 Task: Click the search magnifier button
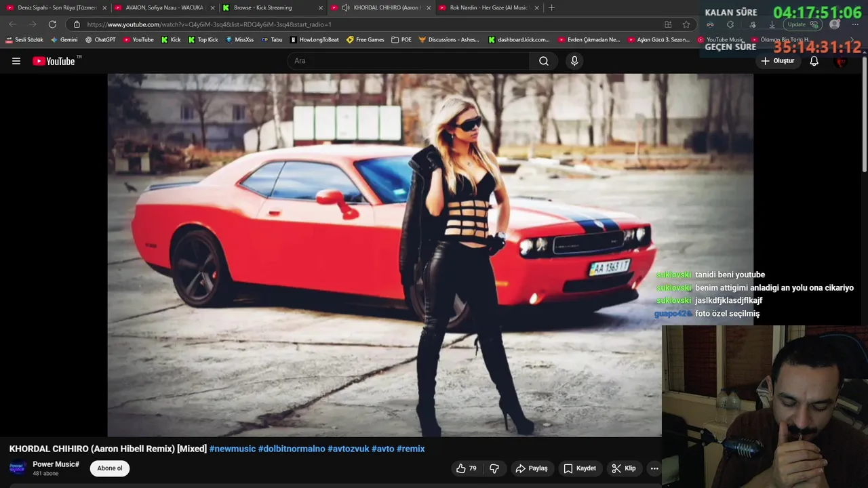point(544,61)
